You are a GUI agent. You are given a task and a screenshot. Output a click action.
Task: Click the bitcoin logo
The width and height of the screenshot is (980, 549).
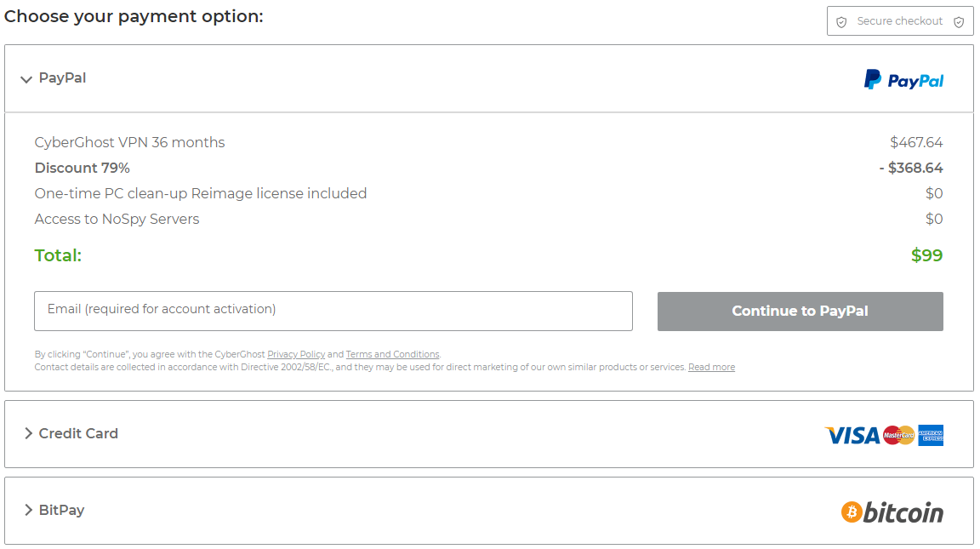pos(892,512)
